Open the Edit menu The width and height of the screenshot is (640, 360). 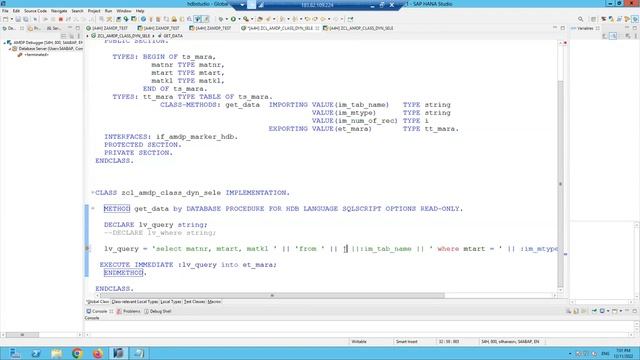click(x=16, y=11)
